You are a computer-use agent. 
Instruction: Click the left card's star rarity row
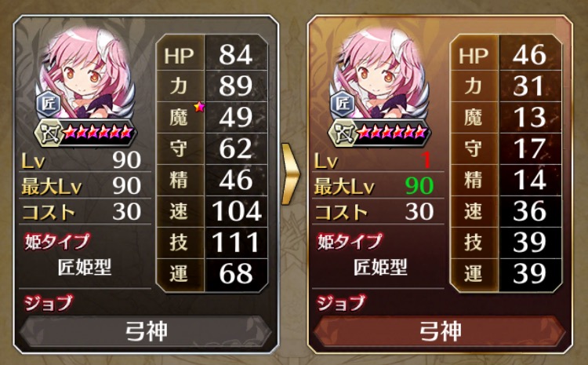coord(98,133)
